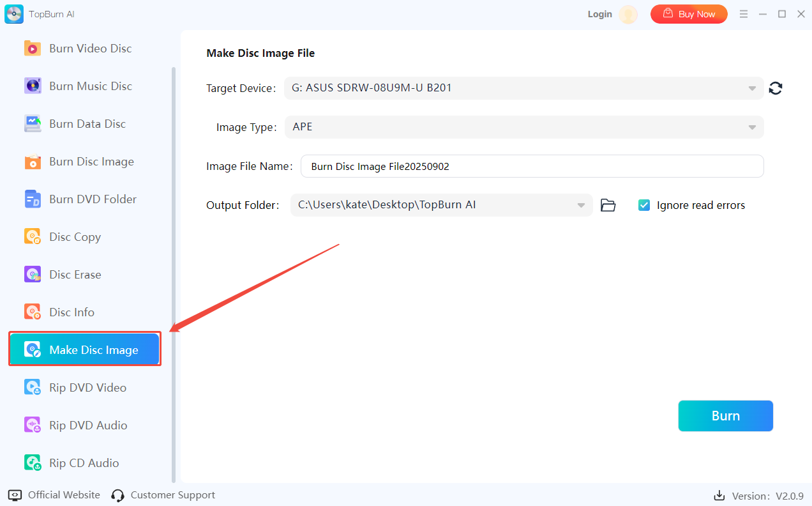Select the Burn Music Disc icon
This screenshot has width=812, height=506.
(32, 86)
